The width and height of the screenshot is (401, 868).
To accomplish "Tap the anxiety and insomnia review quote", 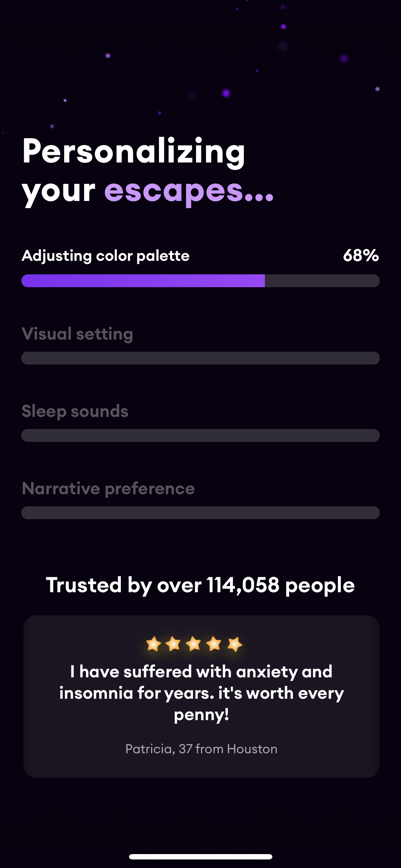I will coord(201,693).
